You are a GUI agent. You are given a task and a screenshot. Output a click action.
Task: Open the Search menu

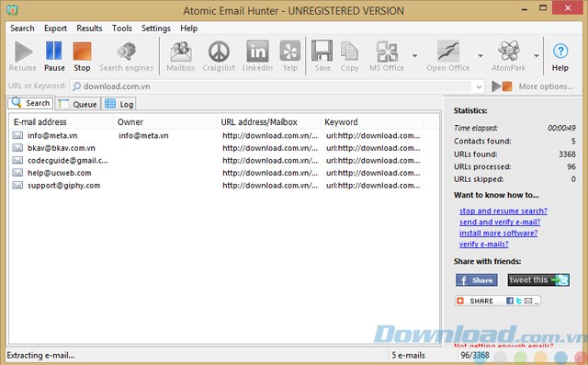coord(22,29)
